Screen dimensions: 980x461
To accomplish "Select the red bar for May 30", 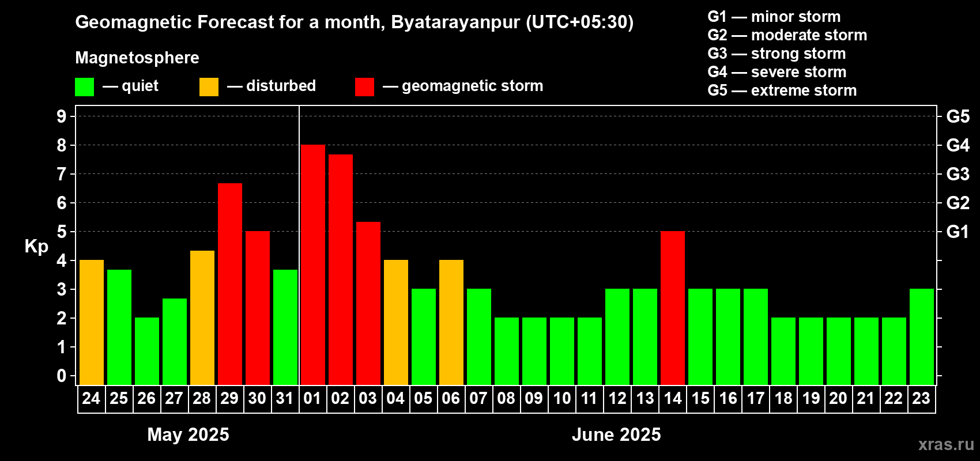I will tap(258, 308).
